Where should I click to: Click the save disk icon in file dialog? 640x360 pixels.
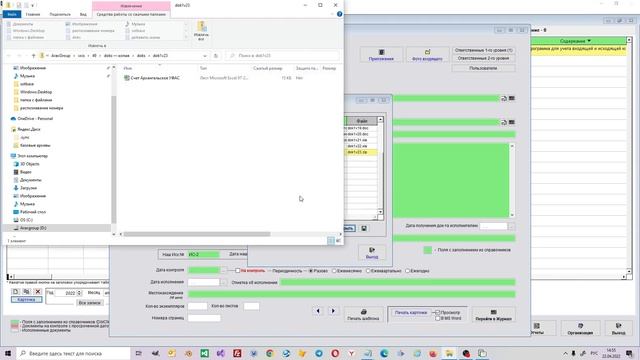point(364,229)
